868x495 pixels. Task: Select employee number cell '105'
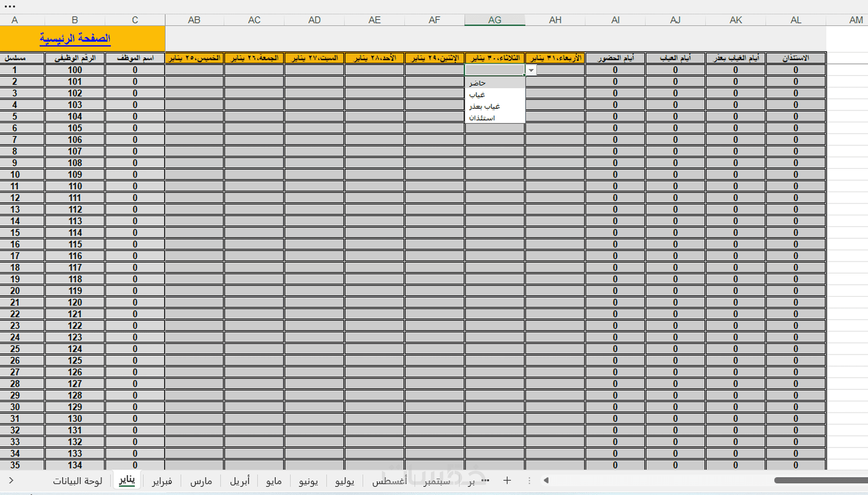coord(75,128)
